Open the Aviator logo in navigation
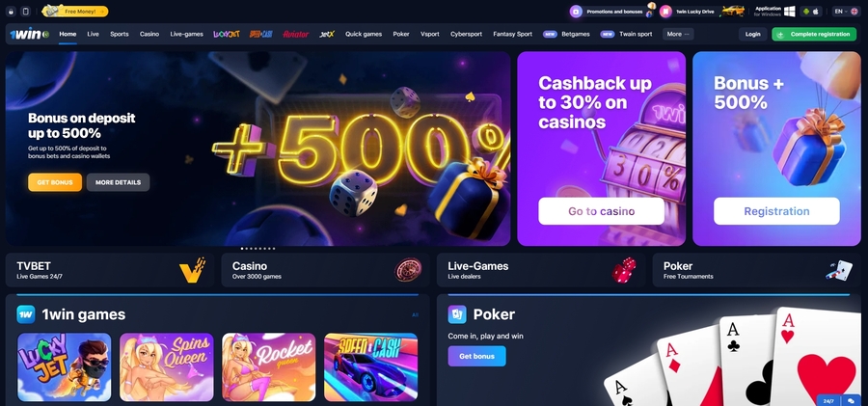The height and width of the screenshot is (406, 868). (x=296, y=34)
